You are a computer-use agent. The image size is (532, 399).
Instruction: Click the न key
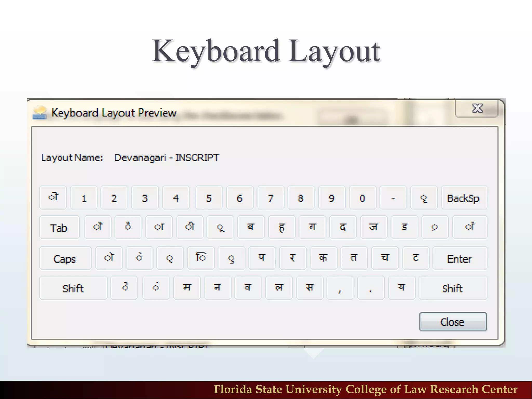[x=217, y=288]
